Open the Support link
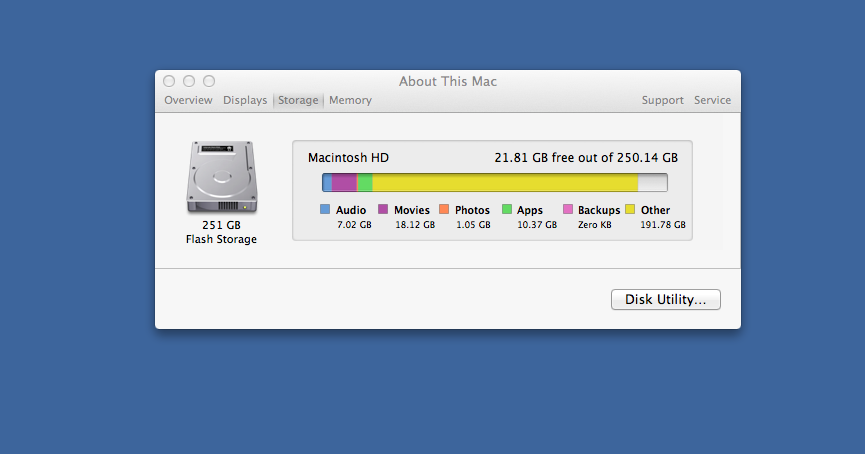The width and height of the screenshot is (865, 454). [663, 100]
